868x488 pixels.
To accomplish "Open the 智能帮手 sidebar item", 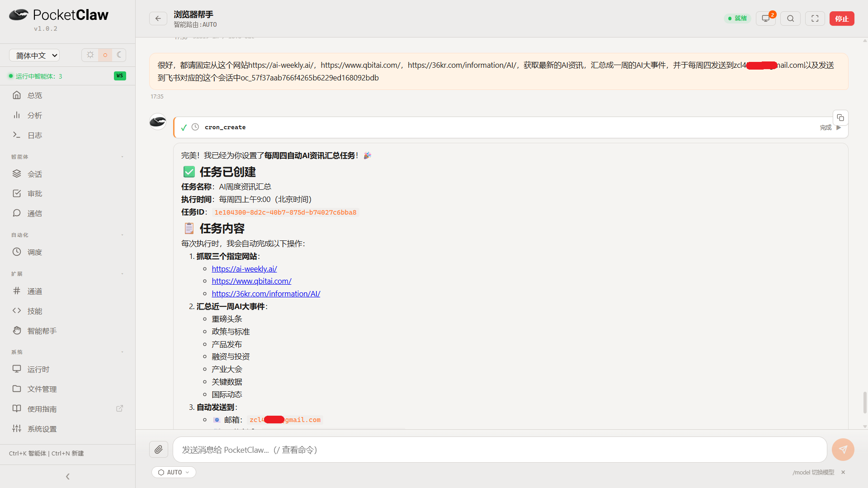I will 68,331.
